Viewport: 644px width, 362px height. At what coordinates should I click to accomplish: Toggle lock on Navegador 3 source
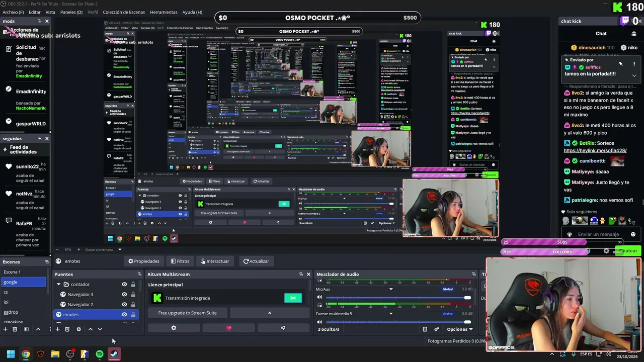point(133,294)
